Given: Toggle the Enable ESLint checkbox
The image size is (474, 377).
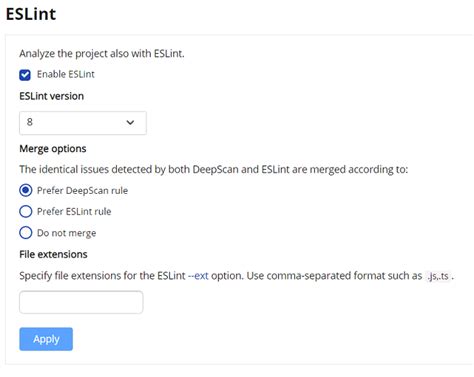Looking at the screenshot, I should click(x=25, y=75).
